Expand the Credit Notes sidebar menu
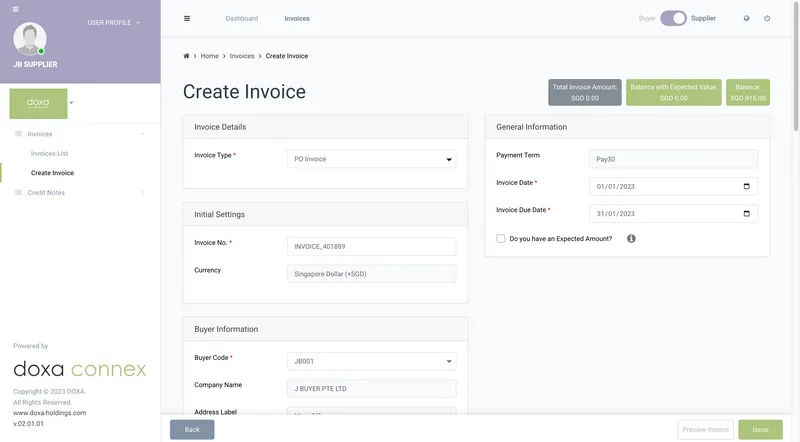Screen dimensions: 800x442 click(x=80, y=192)
